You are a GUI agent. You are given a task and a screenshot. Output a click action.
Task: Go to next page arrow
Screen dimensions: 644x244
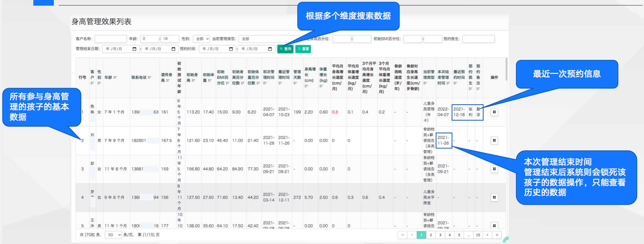pyautogui.click(x=487, y=235)
